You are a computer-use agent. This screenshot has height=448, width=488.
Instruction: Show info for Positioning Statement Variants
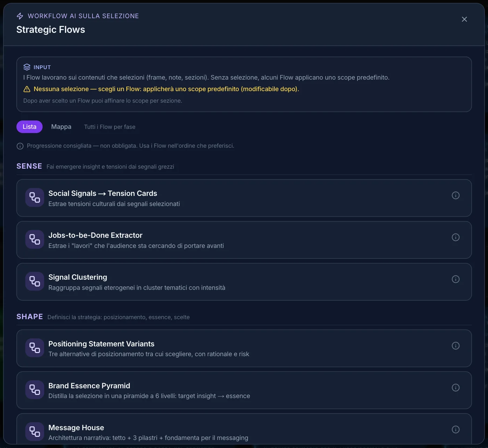click(x=456, y=346)
